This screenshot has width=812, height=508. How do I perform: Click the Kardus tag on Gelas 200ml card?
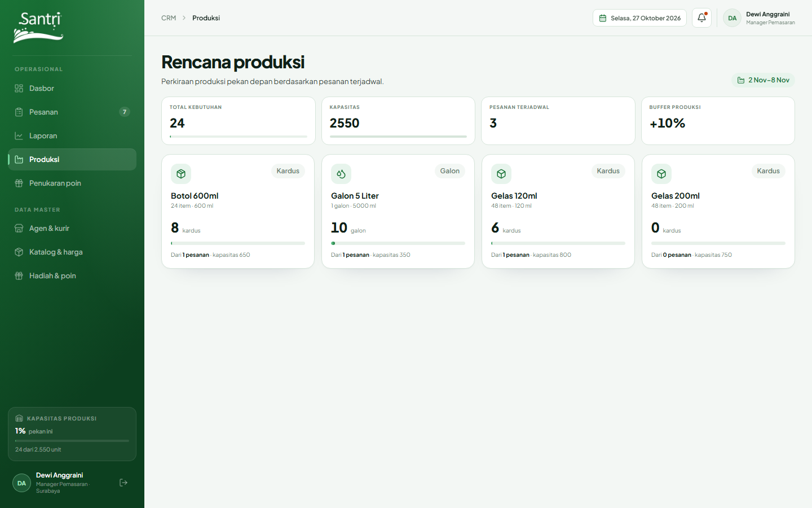769,171
